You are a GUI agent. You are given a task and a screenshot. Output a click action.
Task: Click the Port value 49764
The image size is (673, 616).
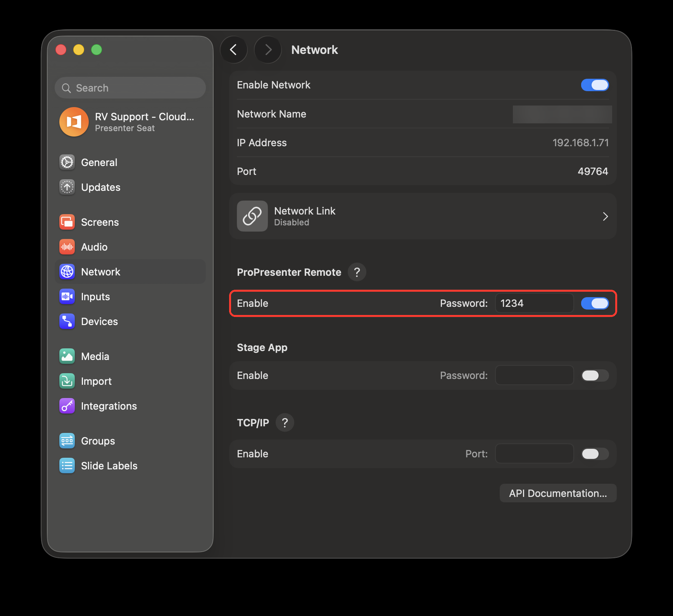(x=593, y=171)
